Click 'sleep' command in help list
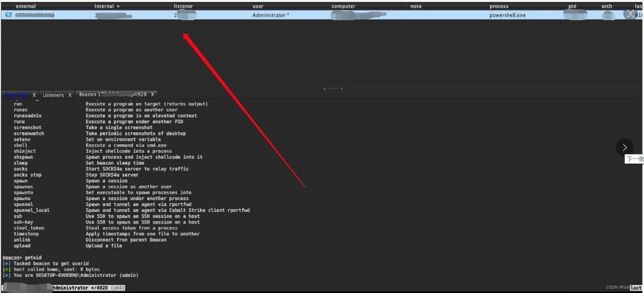Viewport: 644px width, 293px height. 20,163
